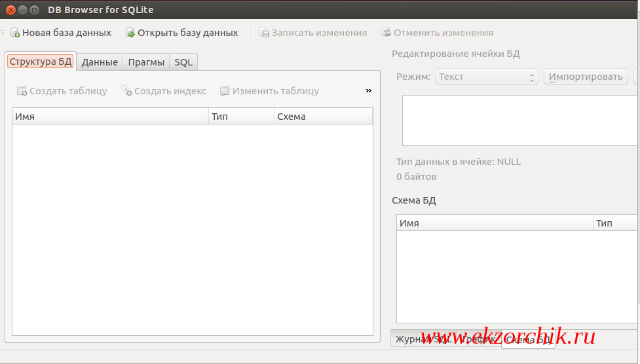Screen dimensions: 640x364
Task: Open the Данные tab
Action: pos(100,62)
